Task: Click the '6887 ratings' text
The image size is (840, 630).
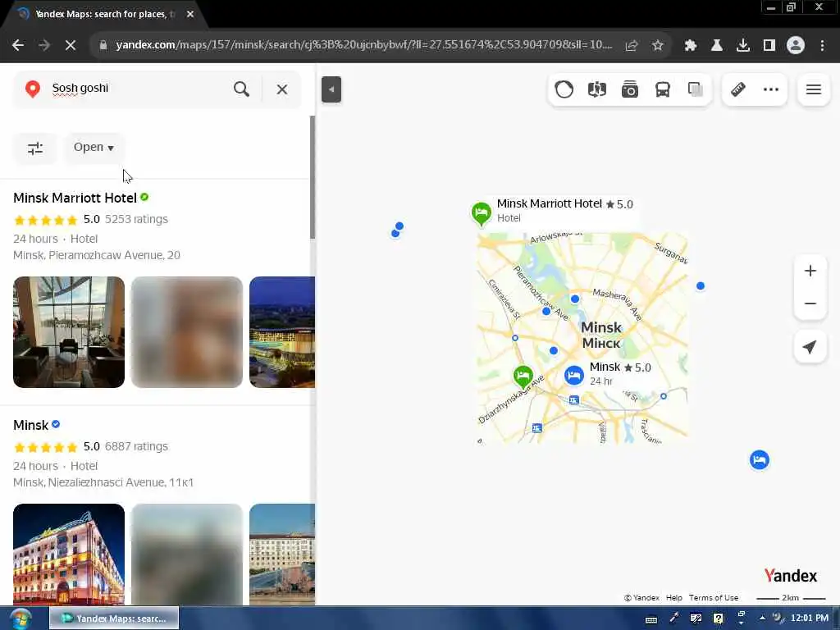Action: point(136,446)
